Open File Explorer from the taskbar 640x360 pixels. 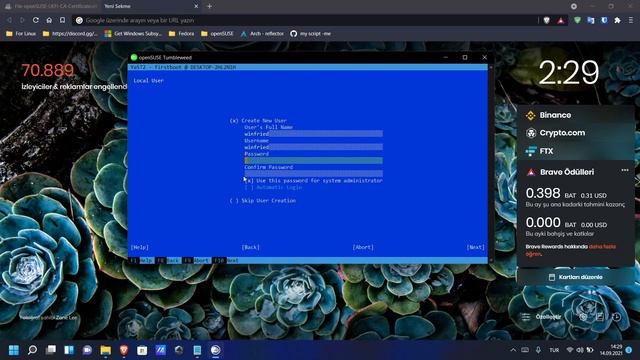coord(106,350)
